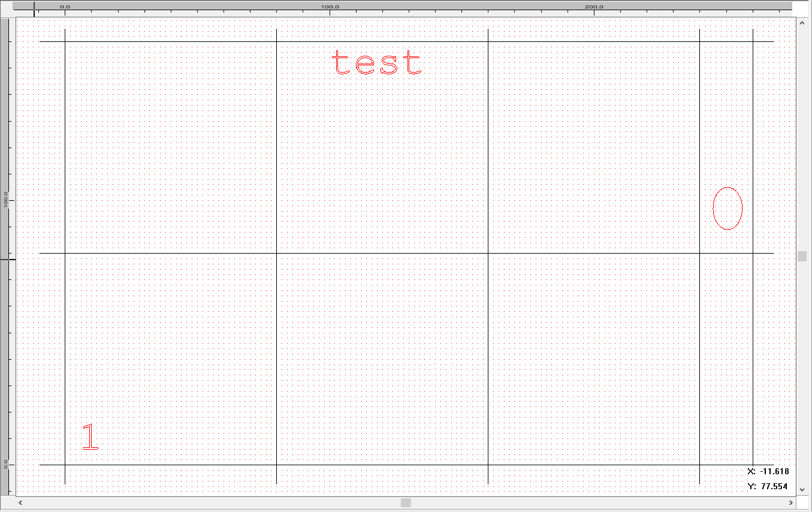Image resolution: width=812 pixels, height=512 pixels.
Task: Click the 0.0 mark on top ruler
Action: click(65, 7)
